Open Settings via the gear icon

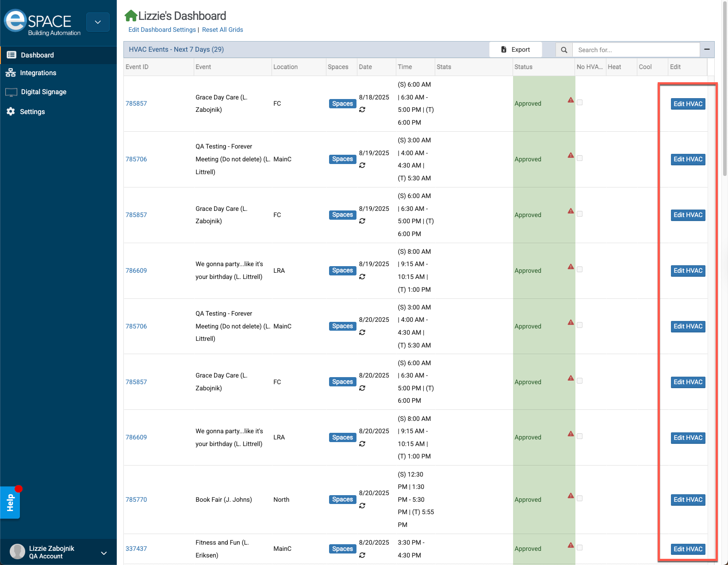[x=10, y=111]
